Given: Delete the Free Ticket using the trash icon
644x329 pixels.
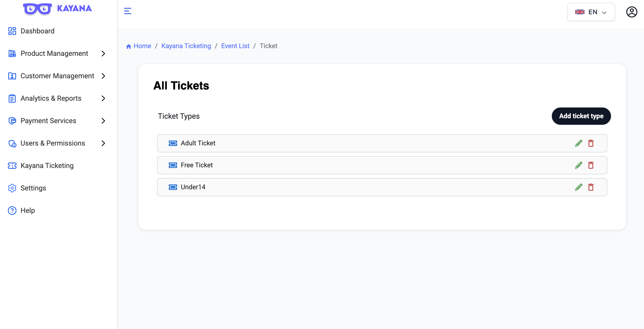Looking at the screenshot, I should tap(591, 165).
